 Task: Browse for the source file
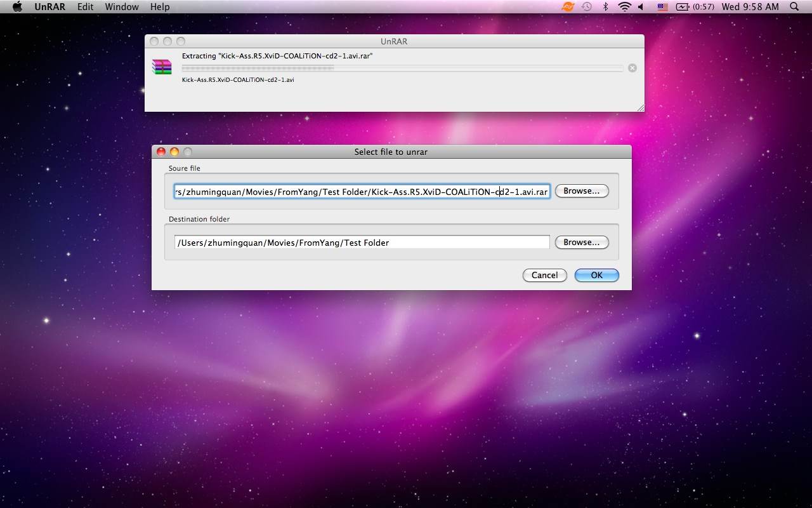[x=582, y=191]
